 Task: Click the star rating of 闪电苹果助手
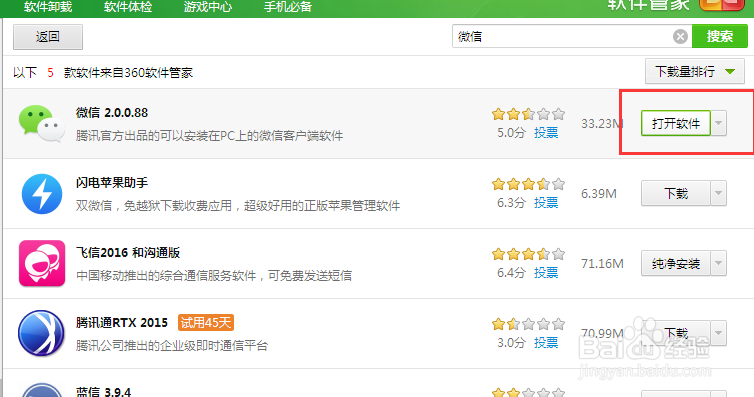(528, 184)
